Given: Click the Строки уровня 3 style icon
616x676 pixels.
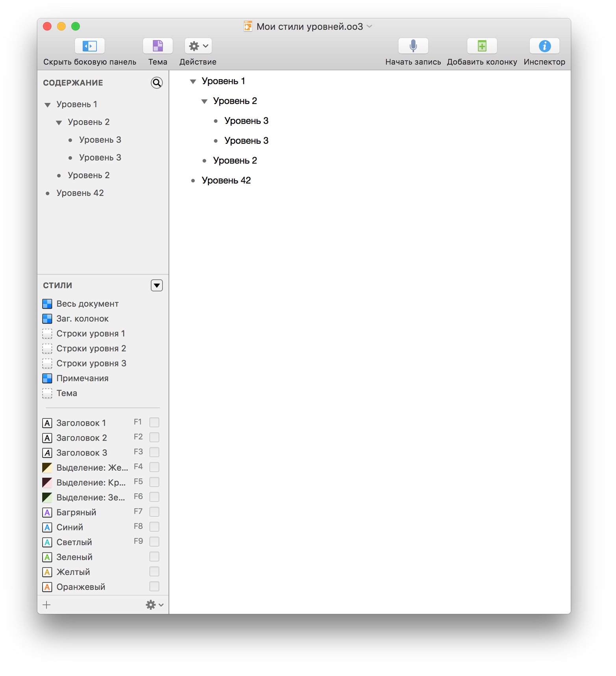Looking at the screenshot, I should click(47, 363).
